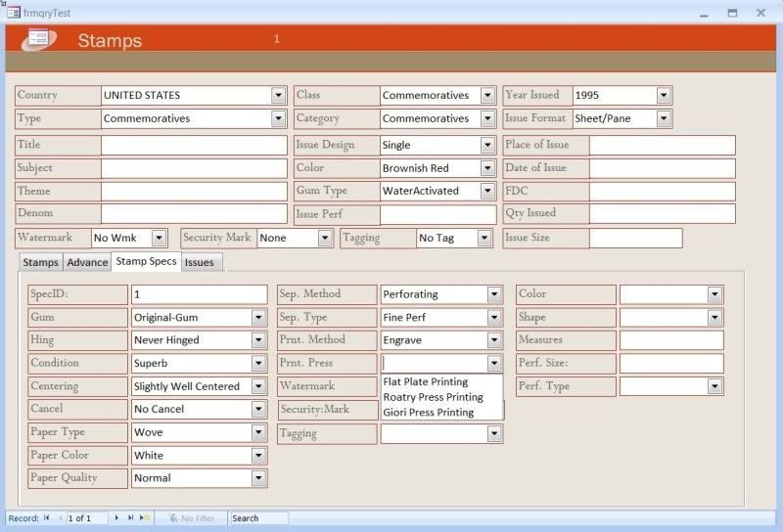This screenshot has width=783, height=532.
Task: Open the Year Issued dropdown
Action: (664, 95)
